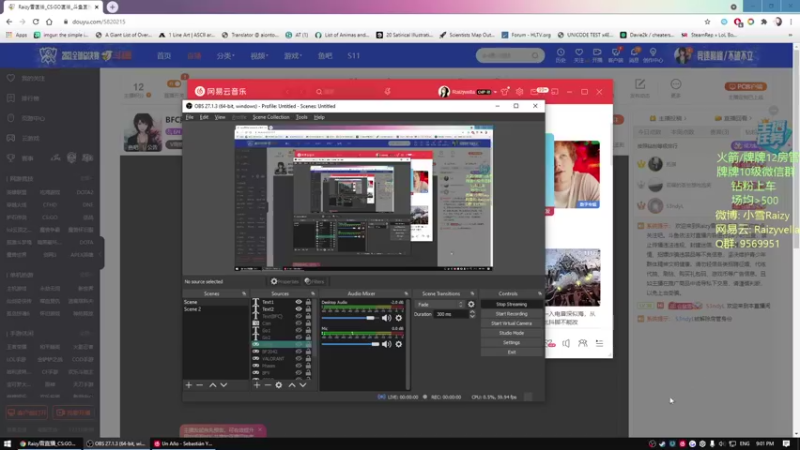Adjust the Desktop Audio volume slider

coord(349,318)
